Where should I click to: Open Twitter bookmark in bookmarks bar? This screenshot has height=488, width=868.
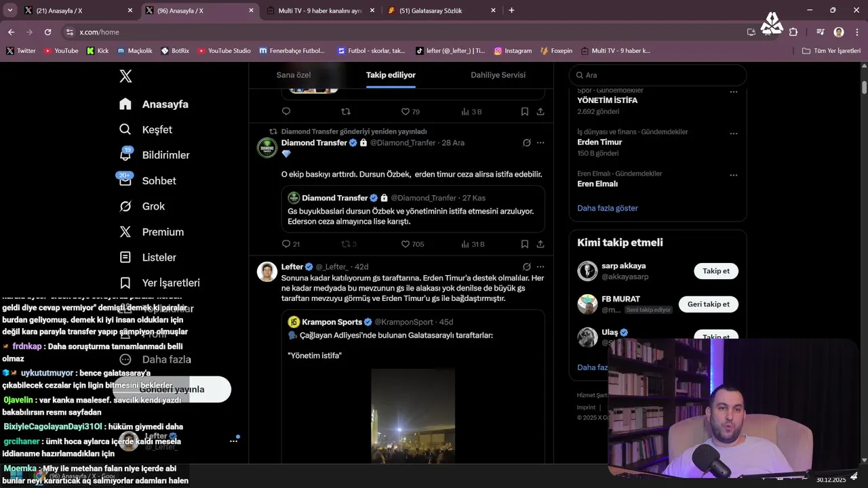tap(21, 51)
